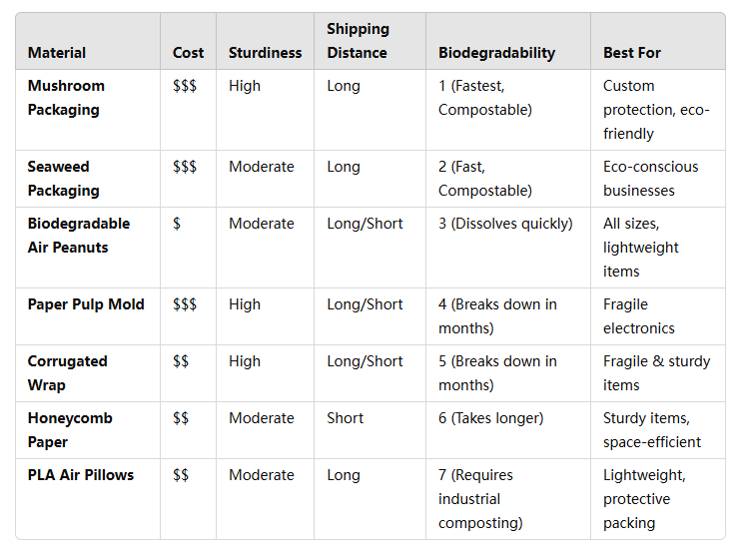Image resolution: width=755 pixels, height=560 pixels.
Task: Click the "Fragile electronics" cell
Action: 639,316
